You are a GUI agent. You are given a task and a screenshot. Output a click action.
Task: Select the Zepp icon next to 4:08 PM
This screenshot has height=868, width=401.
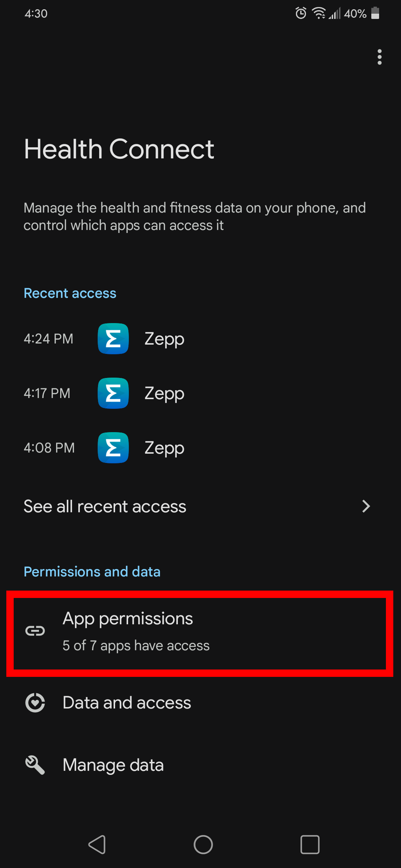pos(113,448)
